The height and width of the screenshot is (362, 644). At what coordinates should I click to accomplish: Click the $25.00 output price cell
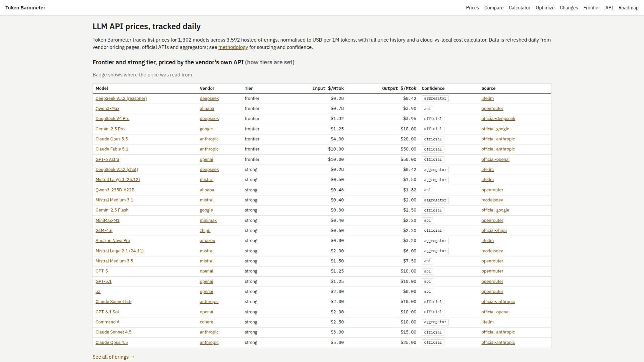(x=408, y=343)
